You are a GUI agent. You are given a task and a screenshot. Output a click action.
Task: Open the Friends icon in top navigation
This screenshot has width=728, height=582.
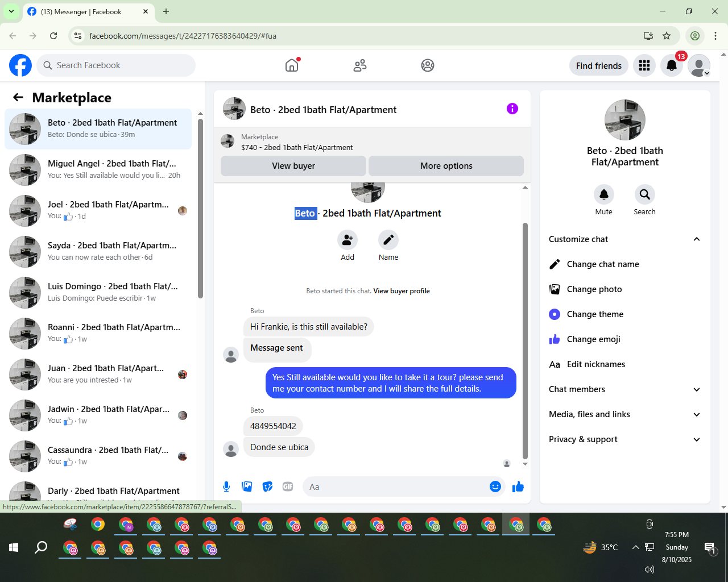(360, 65)
